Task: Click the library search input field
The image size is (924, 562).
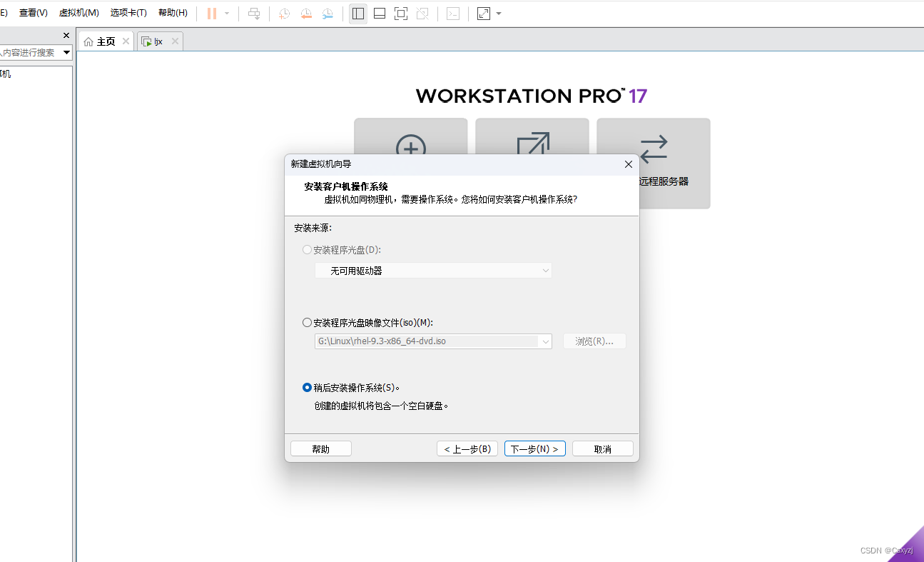Action: tap(30, 53)
